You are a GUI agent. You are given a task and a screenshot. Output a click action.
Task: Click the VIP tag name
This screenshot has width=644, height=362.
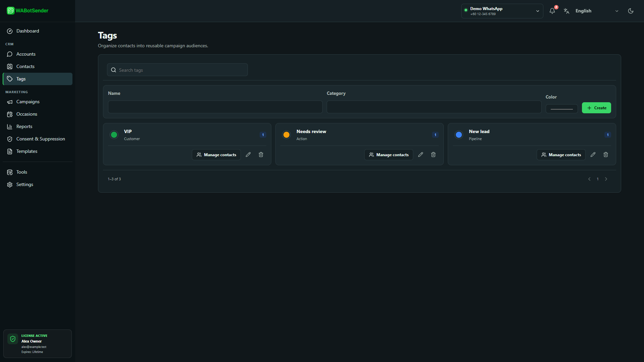[128, 131]
